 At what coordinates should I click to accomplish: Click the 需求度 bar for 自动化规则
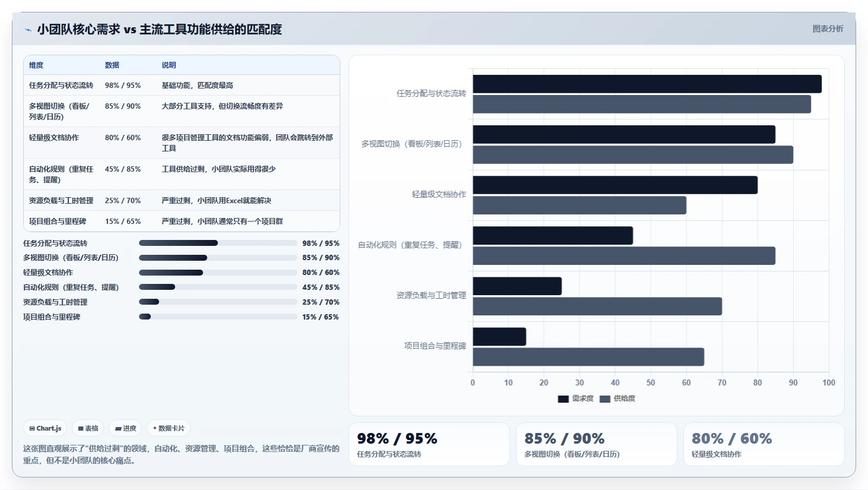tap(553, 235)
